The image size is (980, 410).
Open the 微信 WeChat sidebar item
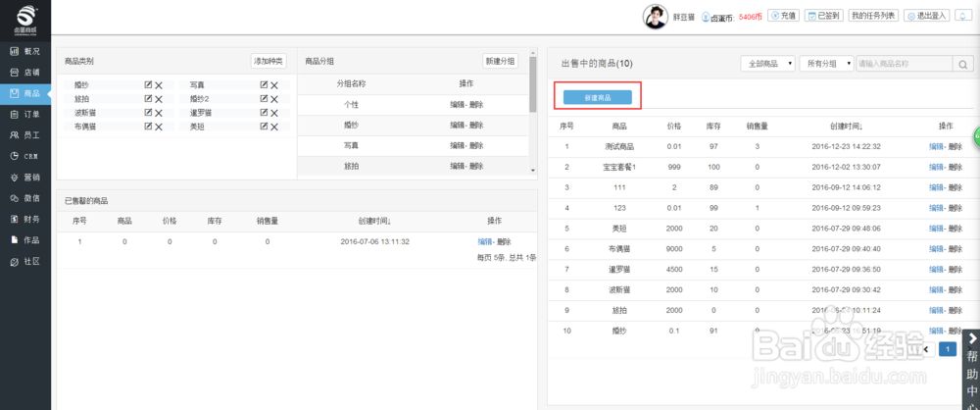[x=25, y=198]
